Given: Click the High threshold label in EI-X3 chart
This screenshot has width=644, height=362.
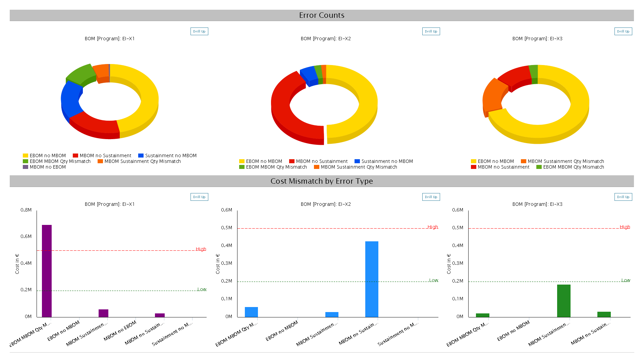Looking at the screenshot, I should click(625, 227).
